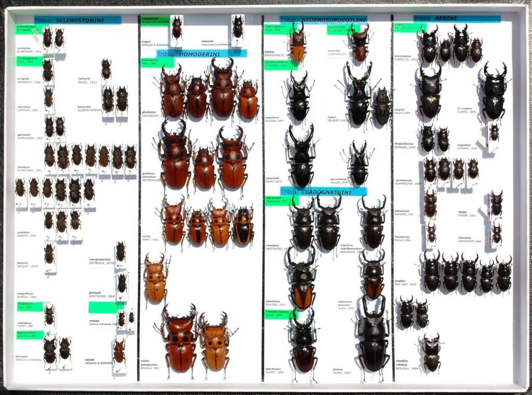Image resolution: width=532 pixels, height=395 pixels.
Task: Click the magnificus BENESH species label
Action: click(27, 295)
